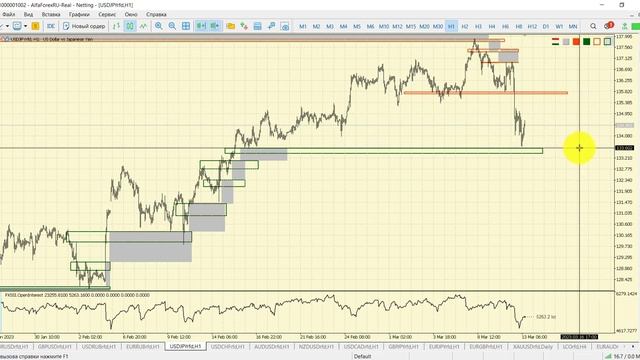
Task: Select the H2 timeframe
Action: click(464, 26)
